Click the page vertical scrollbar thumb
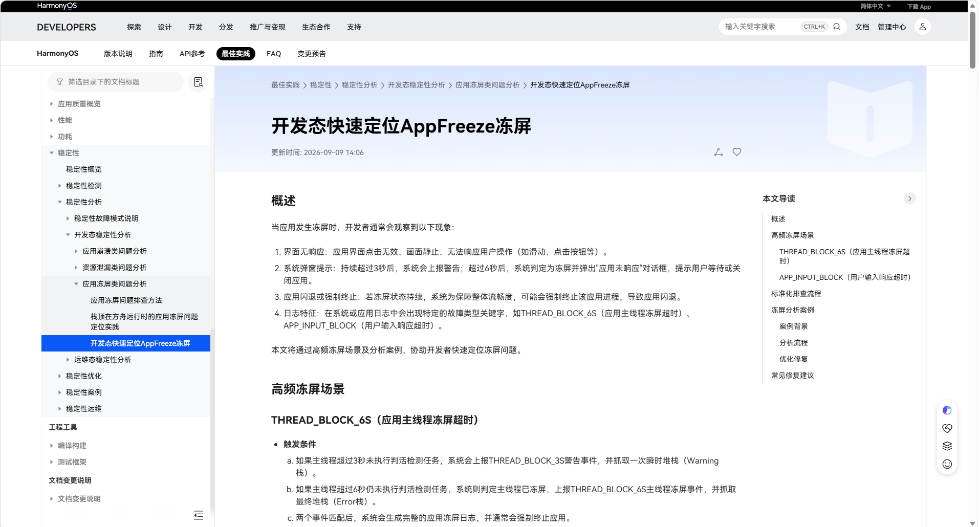The height and width of the screenshot is (527, 980). pos(973,40)
